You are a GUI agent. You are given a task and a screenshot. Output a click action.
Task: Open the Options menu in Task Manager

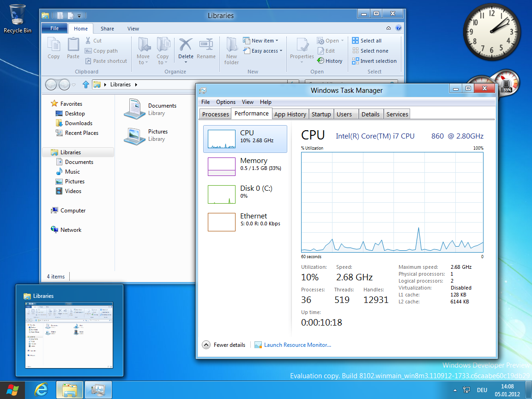click(x=225, y=102)
